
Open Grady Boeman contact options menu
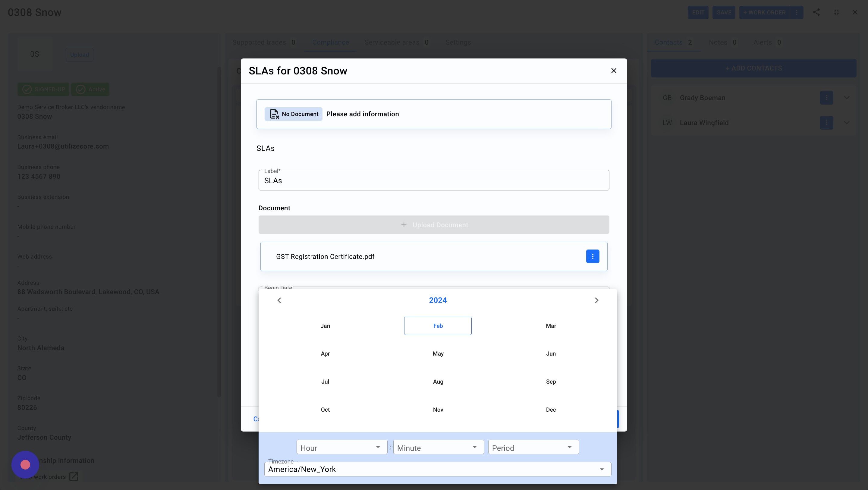(826, 98)
